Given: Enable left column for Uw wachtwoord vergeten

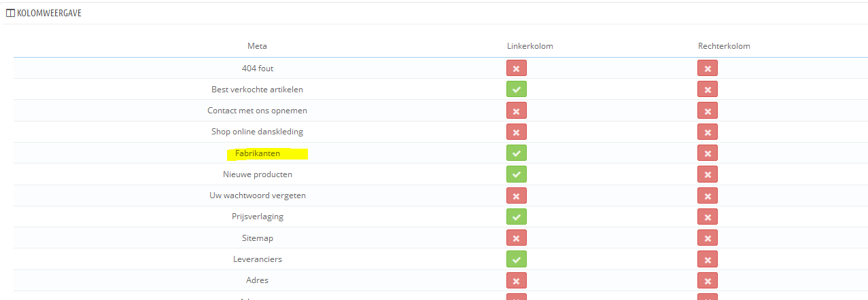Looking at the screenshot, I should [x=517, y=195].
